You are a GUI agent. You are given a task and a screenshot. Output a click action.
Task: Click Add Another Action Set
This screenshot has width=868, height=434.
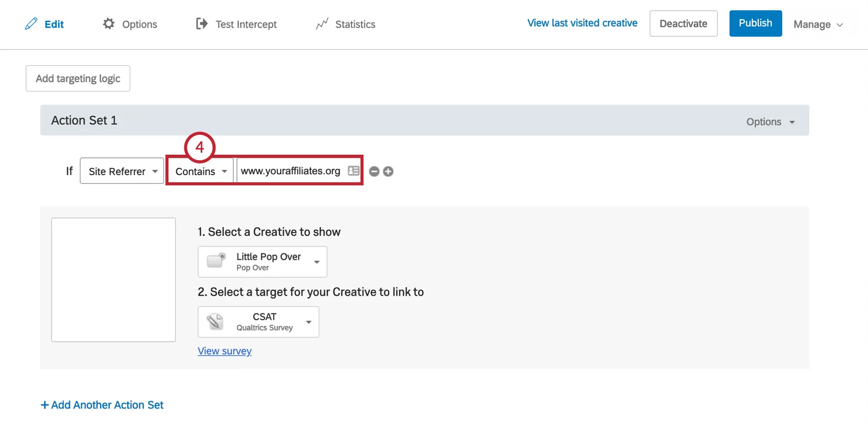tap(102, 405)
